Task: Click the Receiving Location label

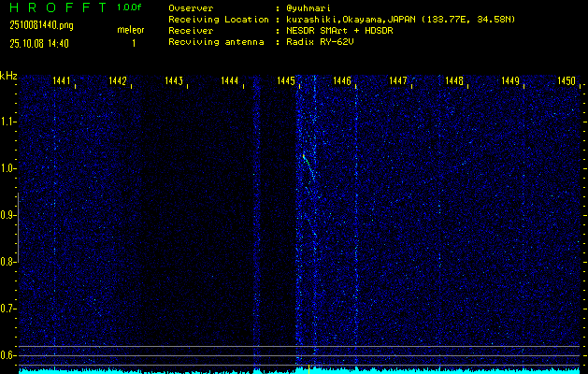Action: tap(219, 20)
